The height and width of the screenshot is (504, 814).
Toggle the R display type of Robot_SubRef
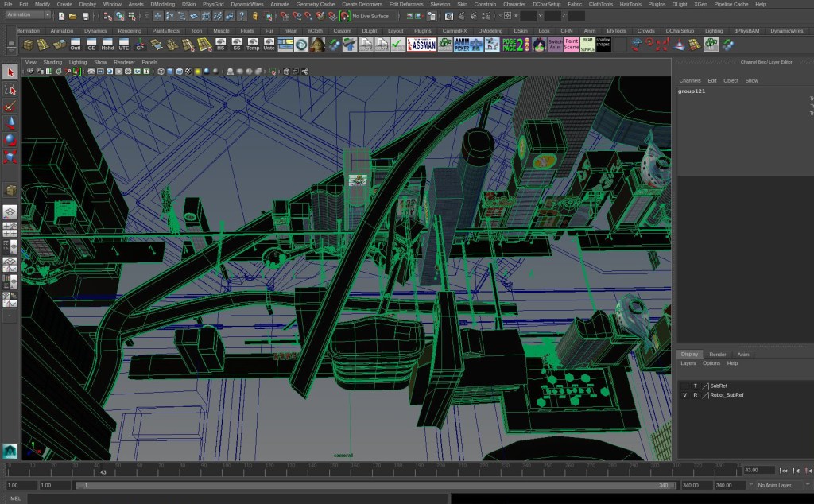tap(695, 394)
